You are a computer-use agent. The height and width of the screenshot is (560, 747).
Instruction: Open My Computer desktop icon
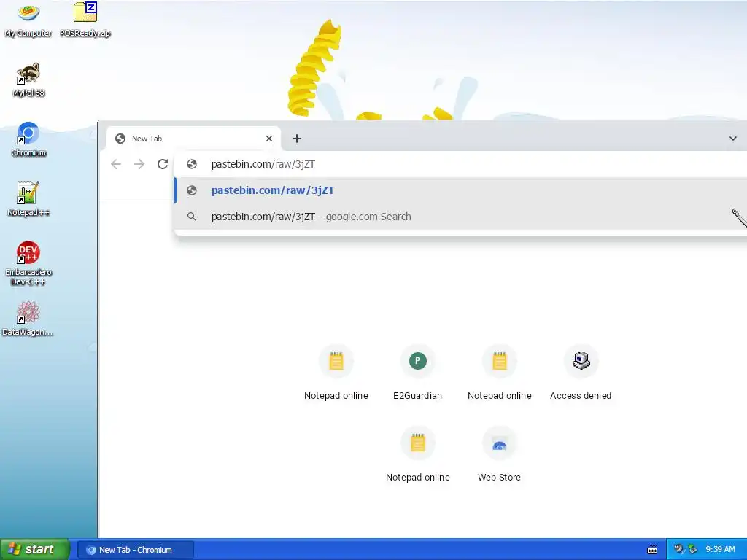click(28, 20)
